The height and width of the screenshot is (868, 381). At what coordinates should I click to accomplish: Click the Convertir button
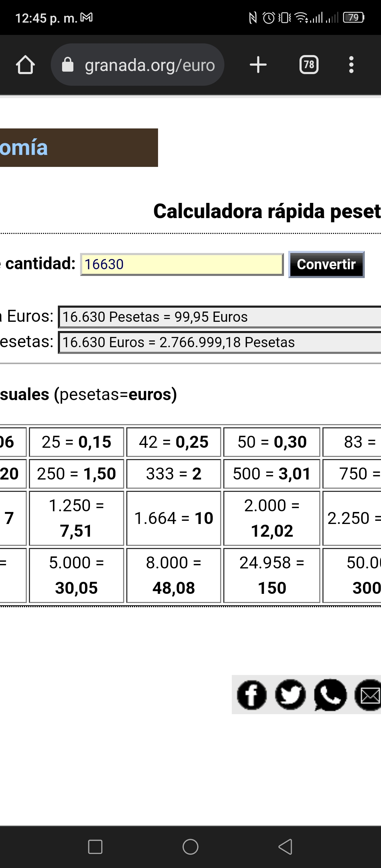(x=326, y=264)
